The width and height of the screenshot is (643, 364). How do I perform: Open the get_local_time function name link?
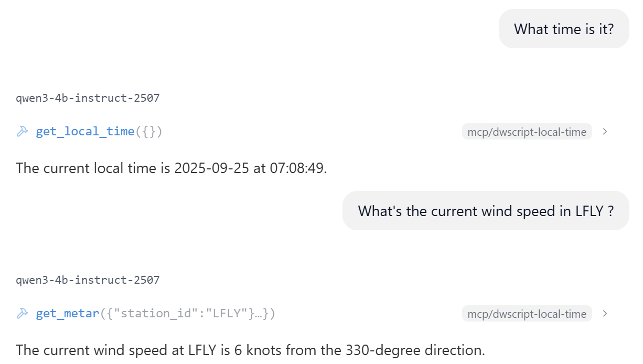tap(85, 132)
